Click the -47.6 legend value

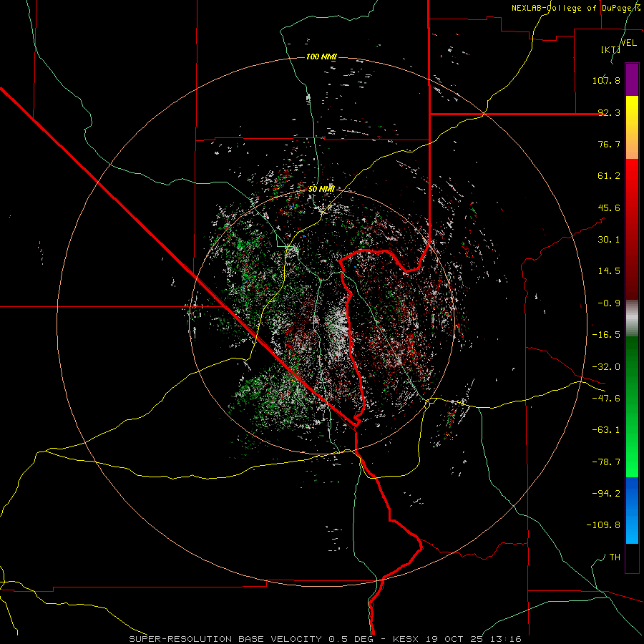coord(606,399)
